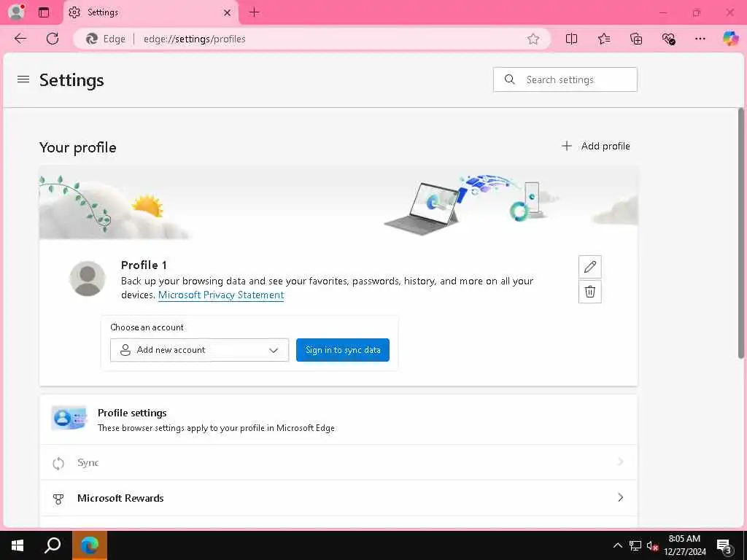Open a new tab with plus button
Screen dimensions: 747x560
(x=255, y=12)
